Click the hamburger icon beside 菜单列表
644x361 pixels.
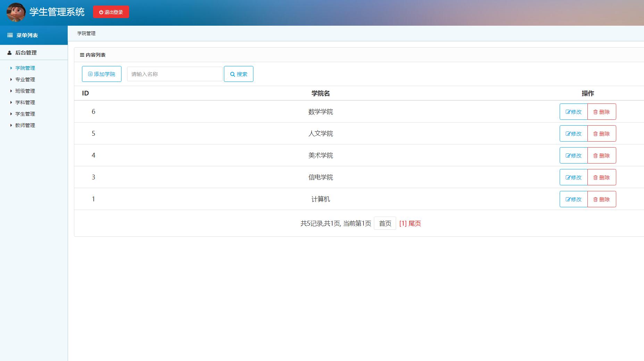pyautogui.click(x=10, y=35)
